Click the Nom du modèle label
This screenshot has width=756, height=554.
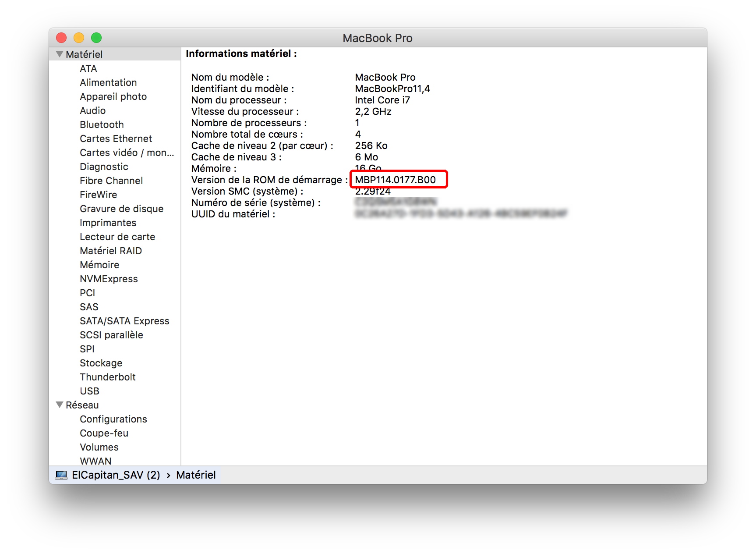(230, 77)
